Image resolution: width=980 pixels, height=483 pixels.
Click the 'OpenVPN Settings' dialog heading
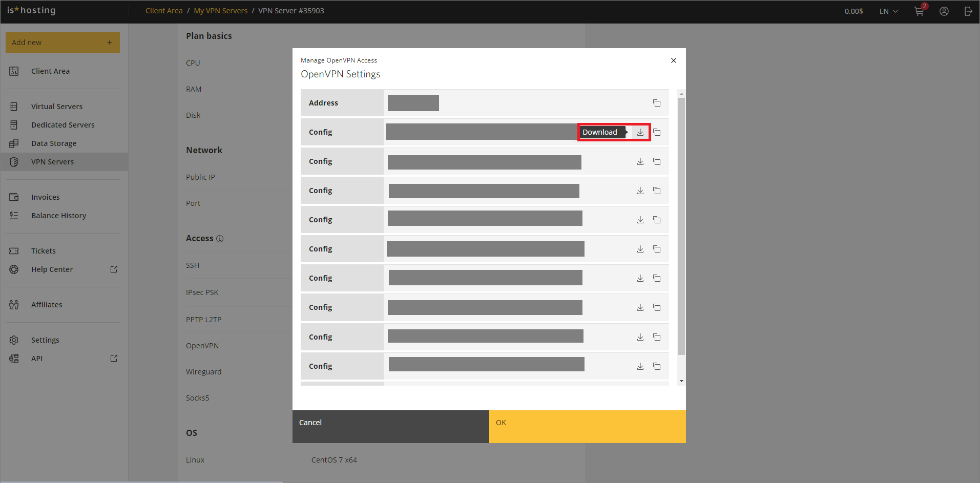(x=341, y=74)
